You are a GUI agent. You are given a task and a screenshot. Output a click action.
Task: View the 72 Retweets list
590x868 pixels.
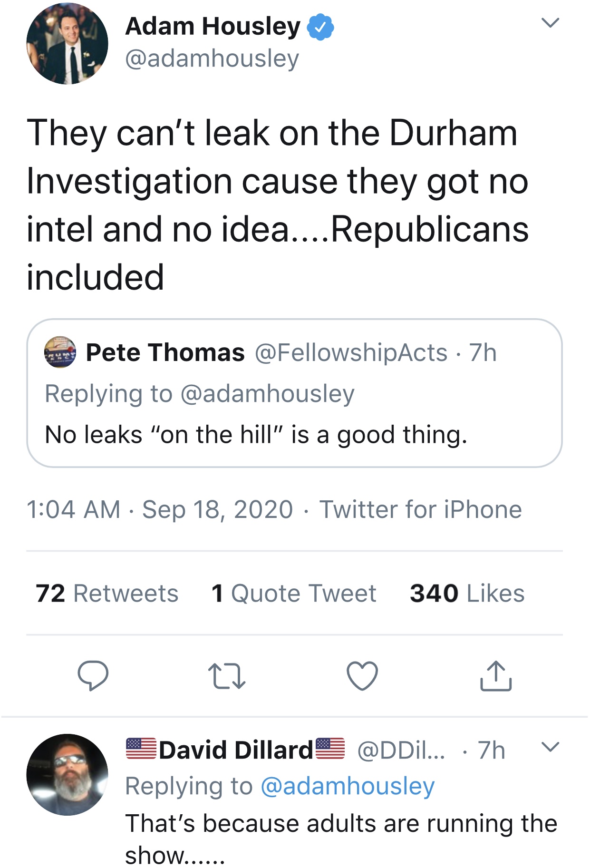coord(107,594)
